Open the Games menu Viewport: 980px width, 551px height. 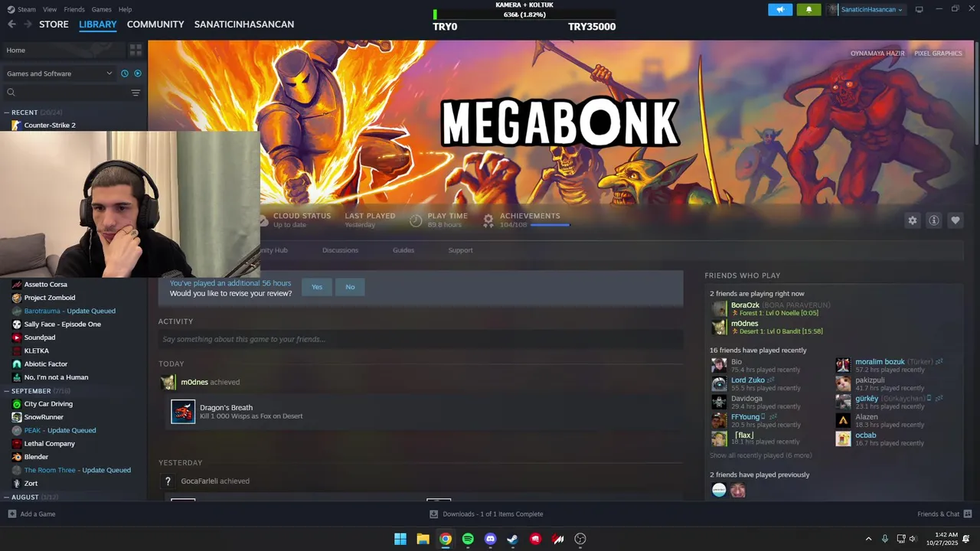coord(102,9)
